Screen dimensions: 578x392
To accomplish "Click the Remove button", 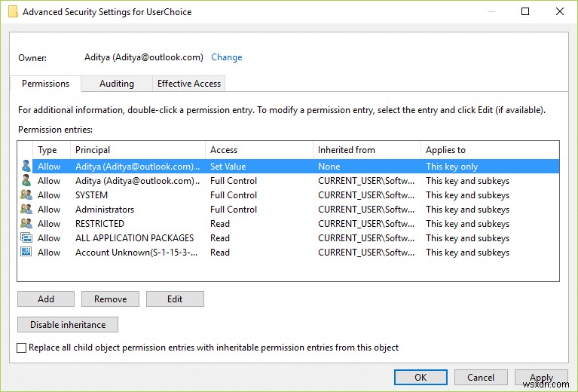I will pyautogui.click(x=110, y=299).
